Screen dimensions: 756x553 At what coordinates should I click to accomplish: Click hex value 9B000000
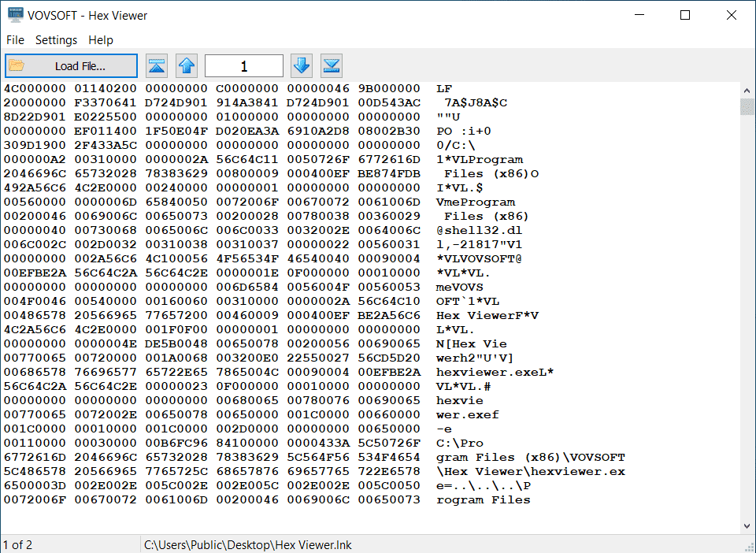point(389,89)
